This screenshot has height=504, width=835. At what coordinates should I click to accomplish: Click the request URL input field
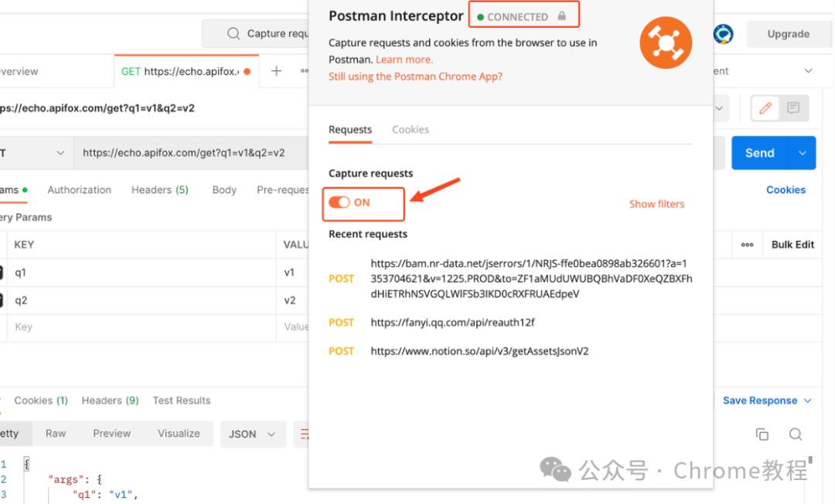click(191, 153)
